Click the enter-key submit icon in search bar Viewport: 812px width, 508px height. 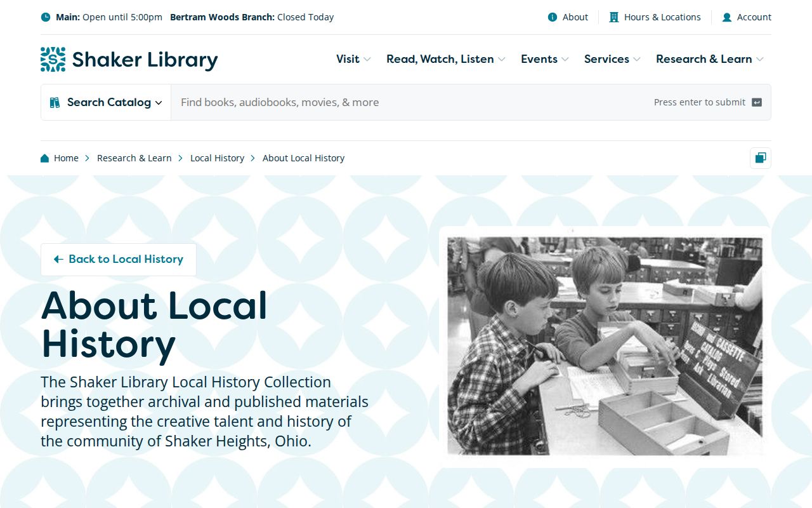(x=756, y=102)
